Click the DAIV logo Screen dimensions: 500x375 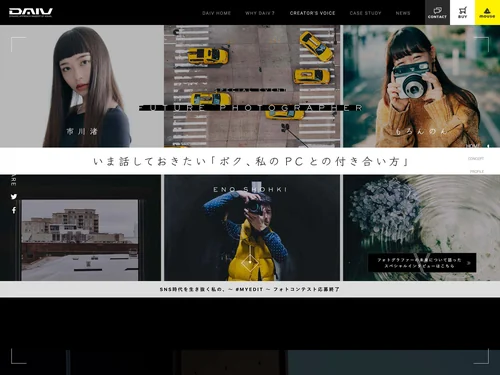click(x=31, y=12)
